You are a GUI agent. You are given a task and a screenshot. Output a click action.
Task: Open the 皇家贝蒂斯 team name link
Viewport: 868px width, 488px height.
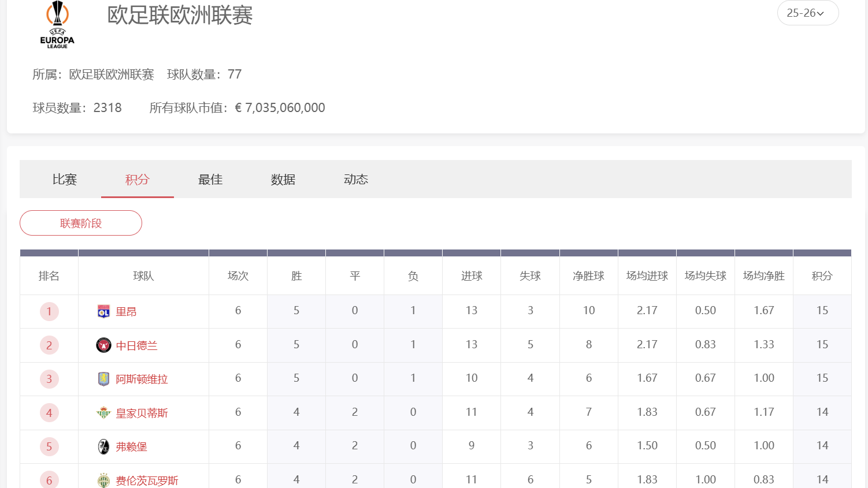coord(142,413)
